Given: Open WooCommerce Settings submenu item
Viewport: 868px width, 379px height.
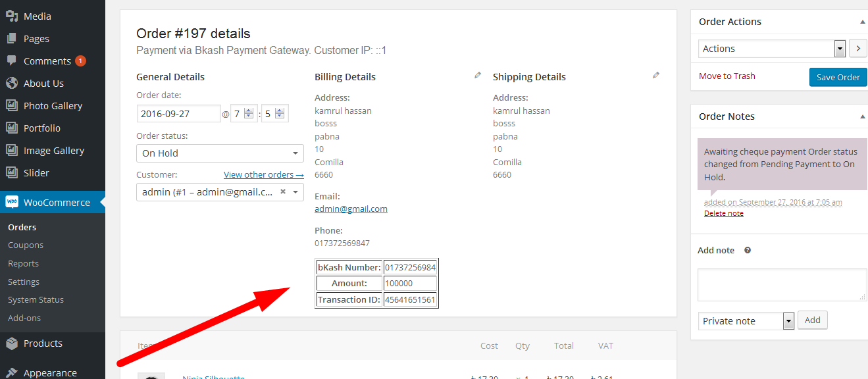Looking at the screenshot, I should (24, 282).
